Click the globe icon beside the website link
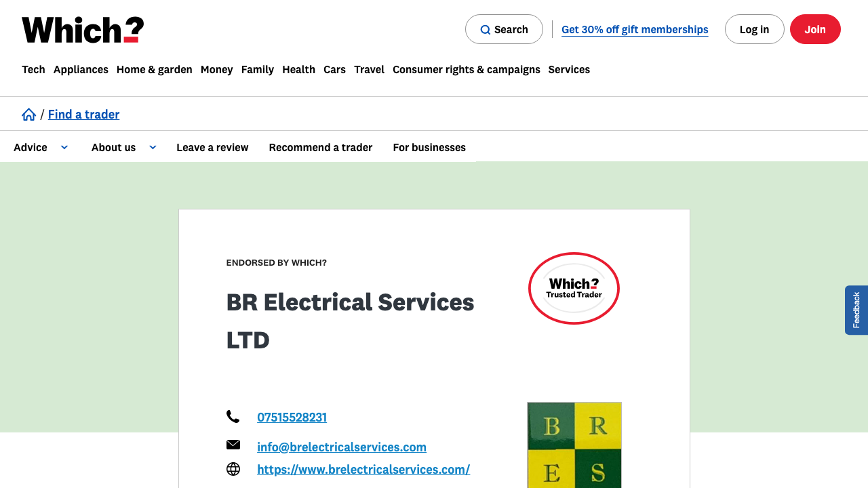The image size is (868, 488). pos(233,468)
